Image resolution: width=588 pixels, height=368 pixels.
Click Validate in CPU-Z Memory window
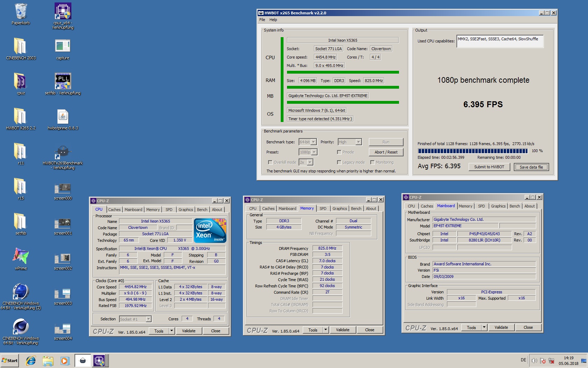[x=343, y=330]
